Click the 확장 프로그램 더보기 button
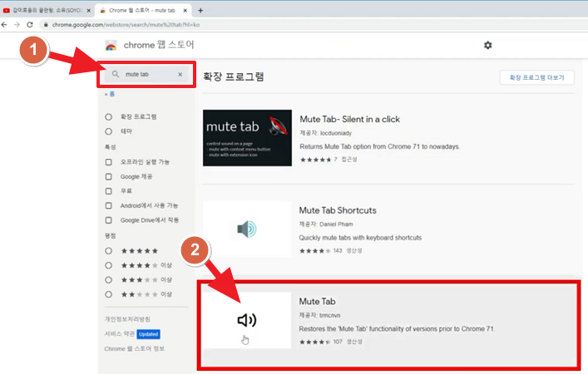The image size is (588, 374). click(536, 77)
